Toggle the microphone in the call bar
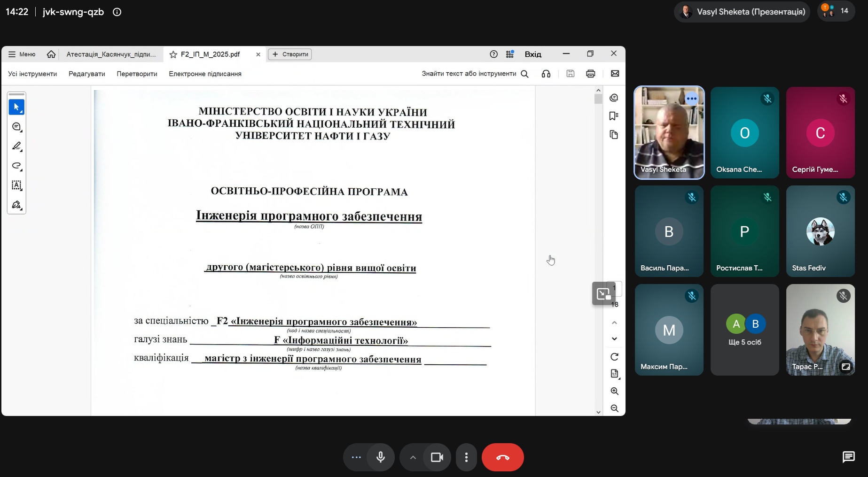 tap(381, 457)
